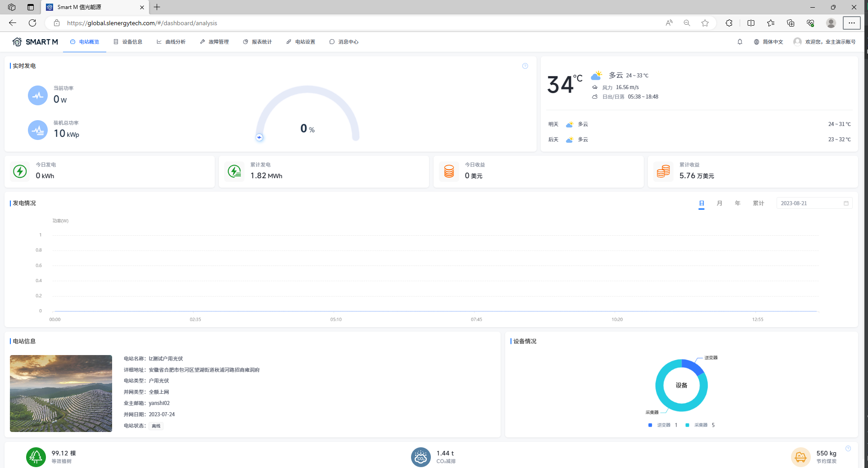Viewport: 868px width, 468px height.
Task: Switch chart to 累计 view
Action: pos(758,203)
